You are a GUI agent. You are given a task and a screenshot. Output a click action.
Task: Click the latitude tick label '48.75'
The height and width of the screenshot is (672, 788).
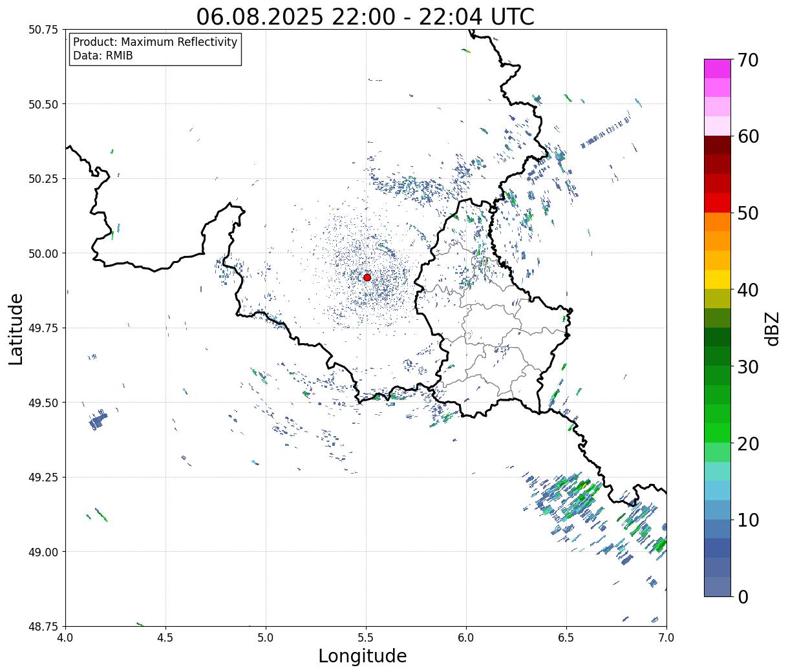tap(43, 626)
